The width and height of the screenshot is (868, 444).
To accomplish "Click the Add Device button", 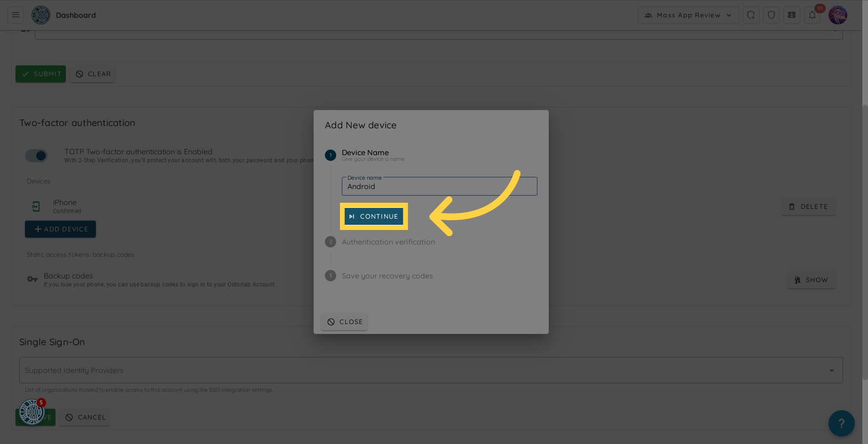I will point(60,229).
